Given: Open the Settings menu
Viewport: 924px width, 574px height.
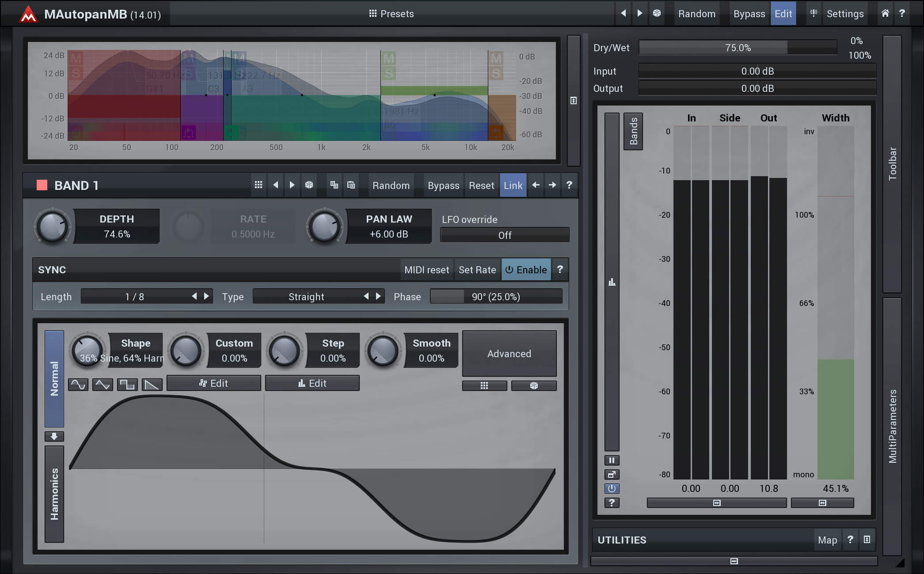Looking at the screenshot, I should [x=845, y=13].
